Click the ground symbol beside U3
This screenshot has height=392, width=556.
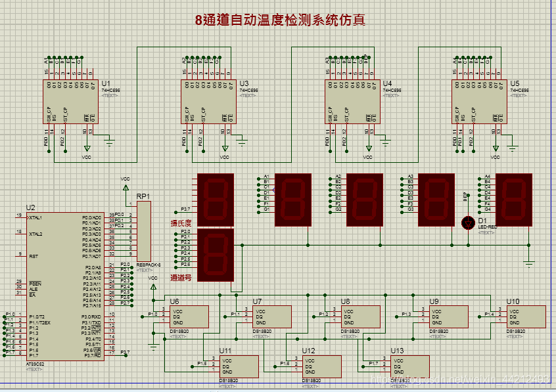tap(243, 143)
